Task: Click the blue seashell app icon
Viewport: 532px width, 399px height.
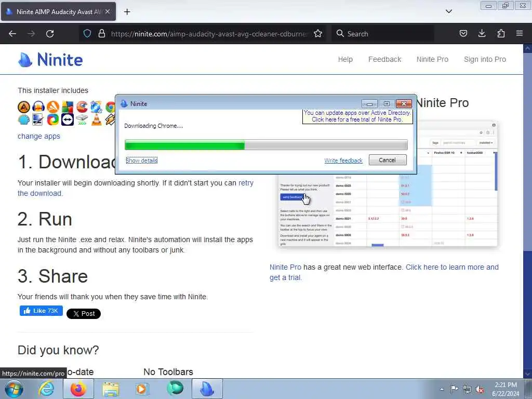Action: 24,119
